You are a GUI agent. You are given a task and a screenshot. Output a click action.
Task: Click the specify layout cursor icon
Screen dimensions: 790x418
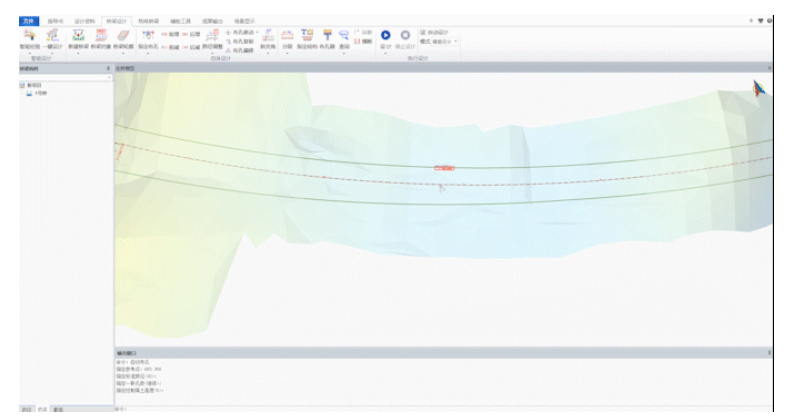click(148, 35)
